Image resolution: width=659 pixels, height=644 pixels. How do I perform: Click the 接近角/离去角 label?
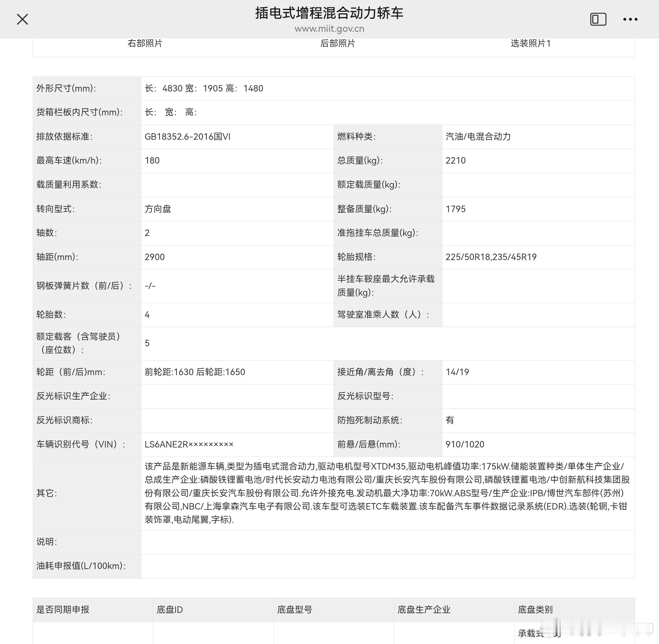click(x=381, y=372)
